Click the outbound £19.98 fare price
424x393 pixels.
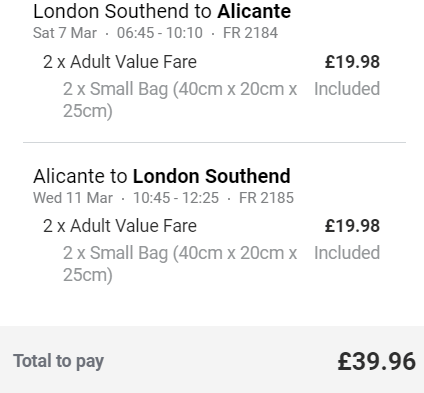[x=352, y=62]
